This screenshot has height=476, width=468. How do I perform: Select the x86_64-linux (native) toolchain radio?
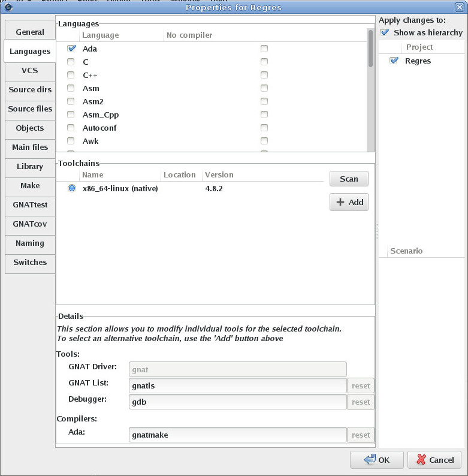pos(72,188)
